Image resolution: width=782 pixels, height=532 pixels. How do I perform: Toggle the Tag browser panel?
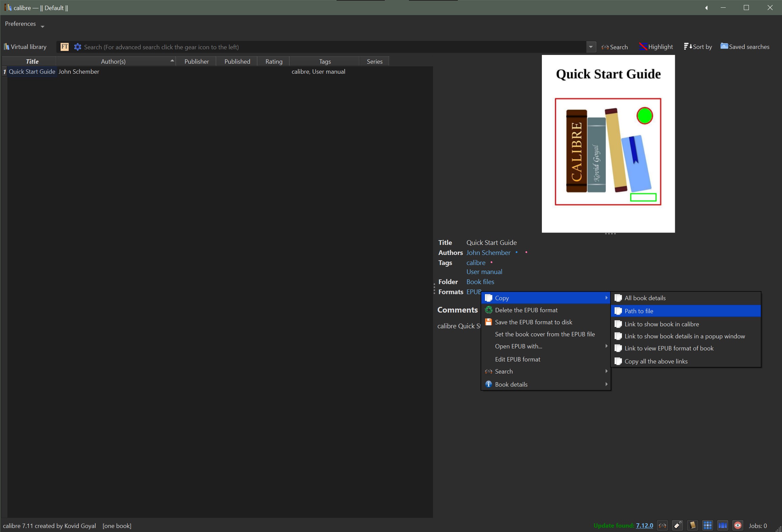678,525
